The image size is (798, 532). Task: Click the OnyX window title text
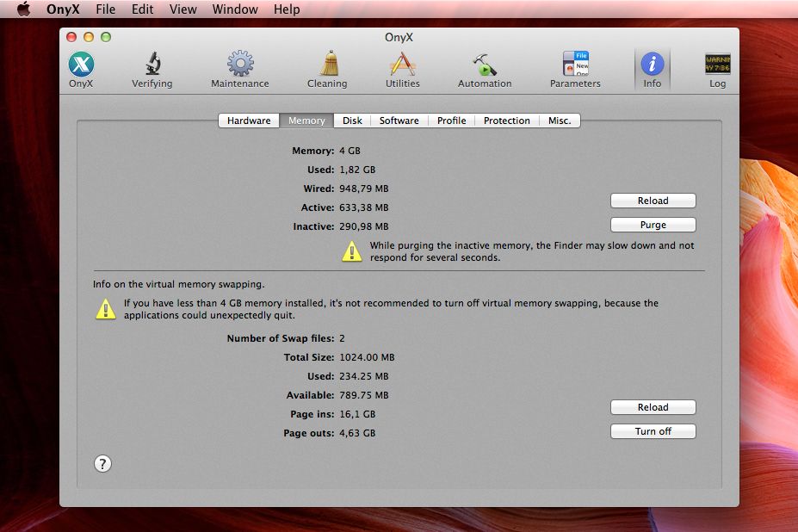tap(399, 37)
